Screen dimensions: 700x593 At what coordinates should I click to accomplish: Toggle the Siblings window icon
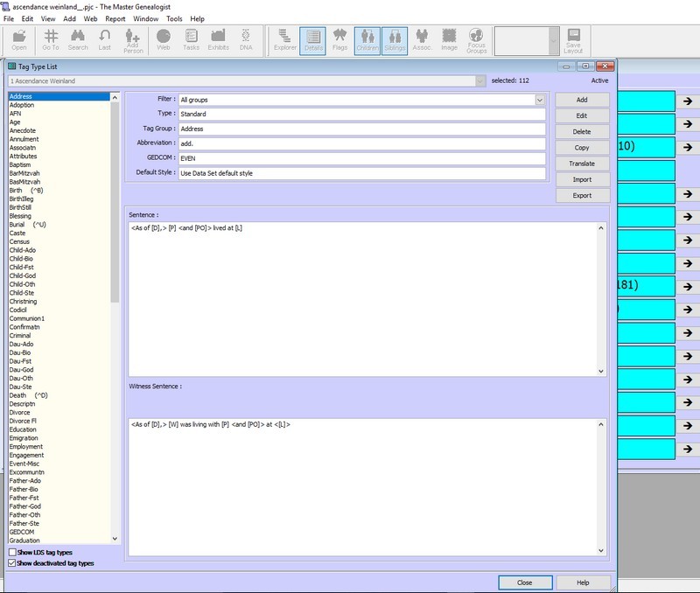[395, 40]
